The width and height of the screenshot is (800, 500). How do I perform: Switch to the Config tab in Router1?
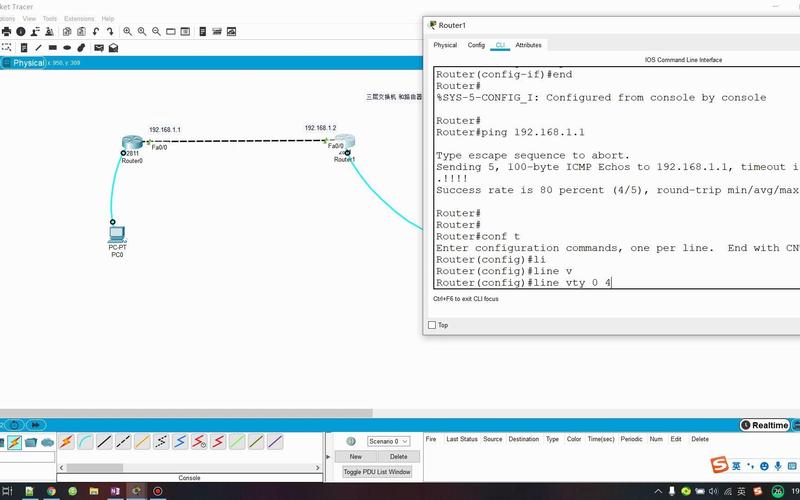pos(476,45)
